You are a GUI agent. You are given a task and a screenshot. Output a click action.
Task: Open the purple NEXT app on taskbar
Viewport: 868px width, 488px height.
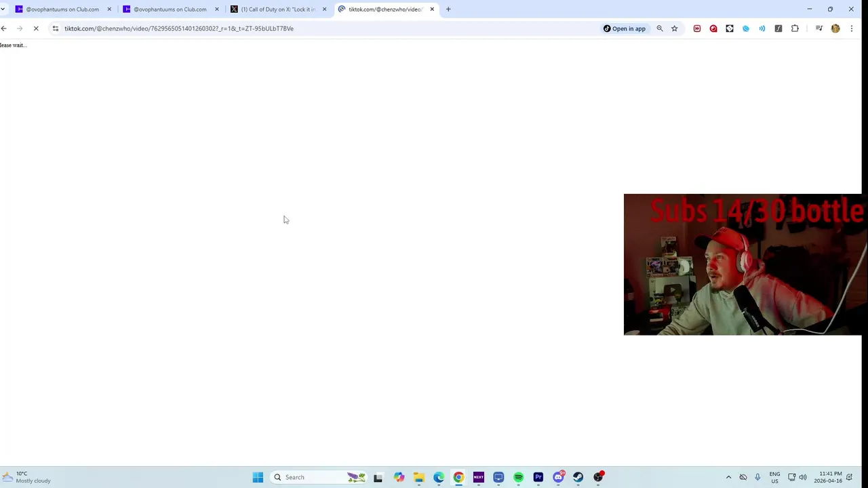(479, 477)
